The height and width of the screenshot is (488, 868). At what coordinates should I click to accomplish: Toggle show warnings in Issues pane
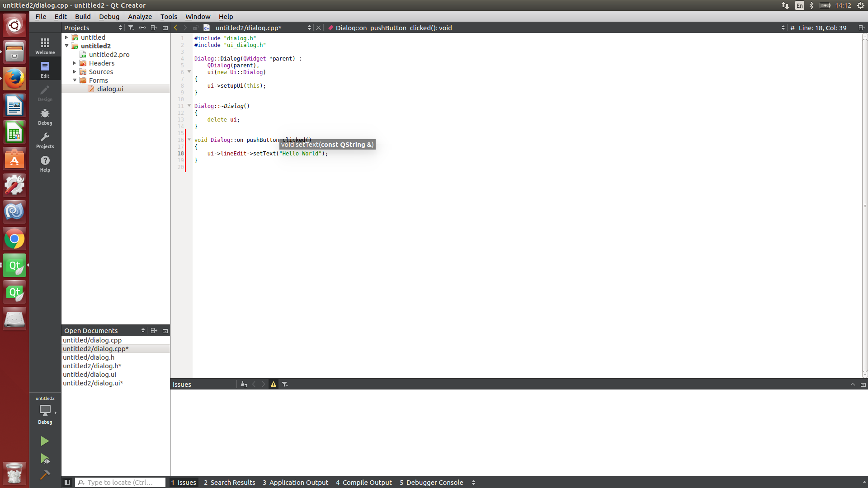(274, 384)
